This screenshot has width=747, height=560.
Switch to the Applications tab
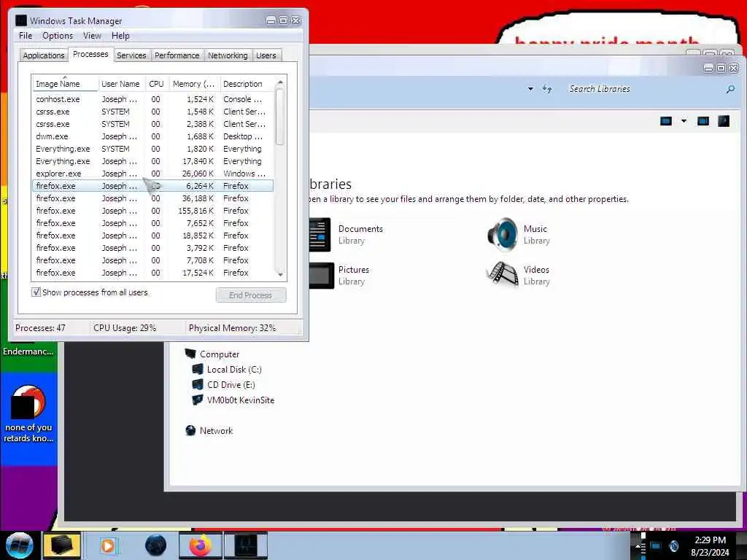[43, 55]
